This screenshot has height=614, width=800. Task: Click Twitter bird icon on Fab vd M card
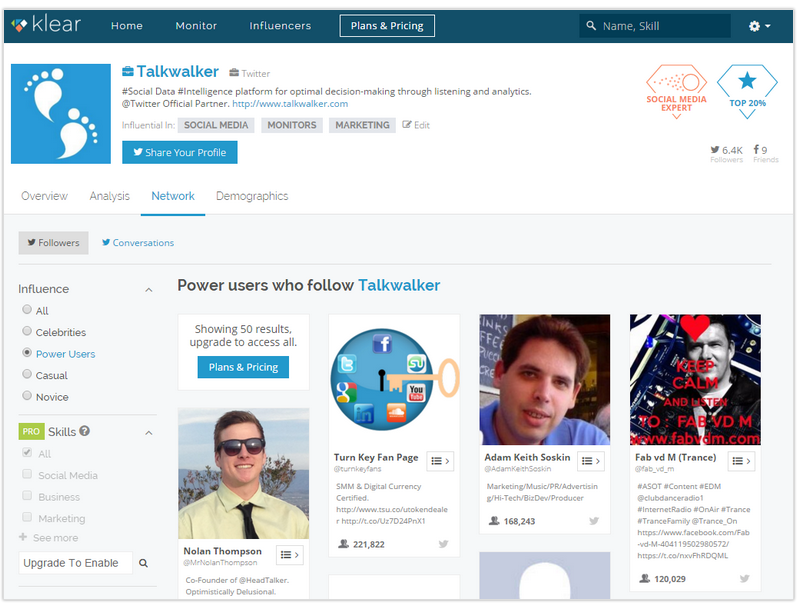point(744,579)
